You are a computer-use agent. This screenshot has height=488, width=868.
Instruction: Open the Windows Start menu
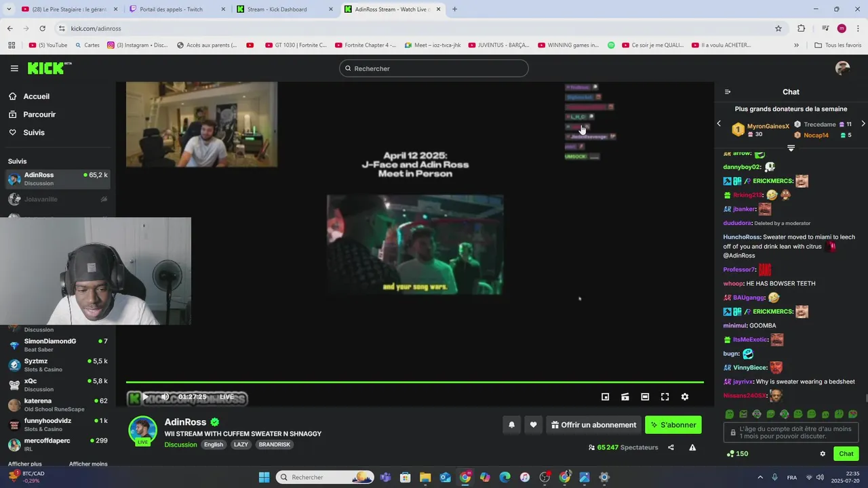pos(264,477)
